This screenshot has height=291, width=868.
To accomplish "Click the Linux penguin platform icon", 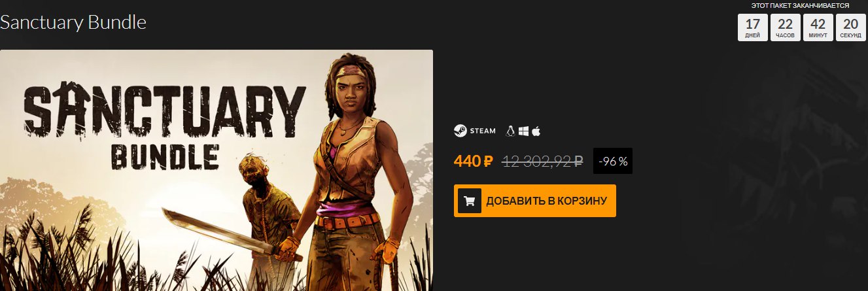I will (510, 131).
